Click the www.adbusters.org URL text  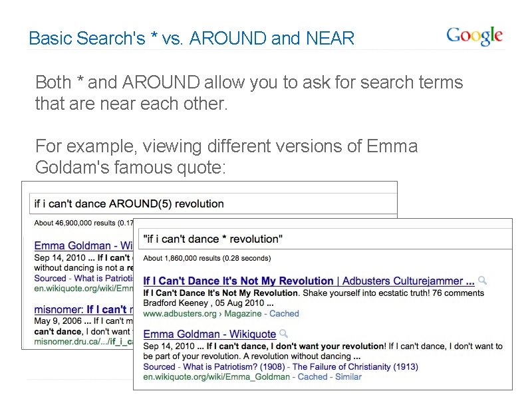point(180,313)
